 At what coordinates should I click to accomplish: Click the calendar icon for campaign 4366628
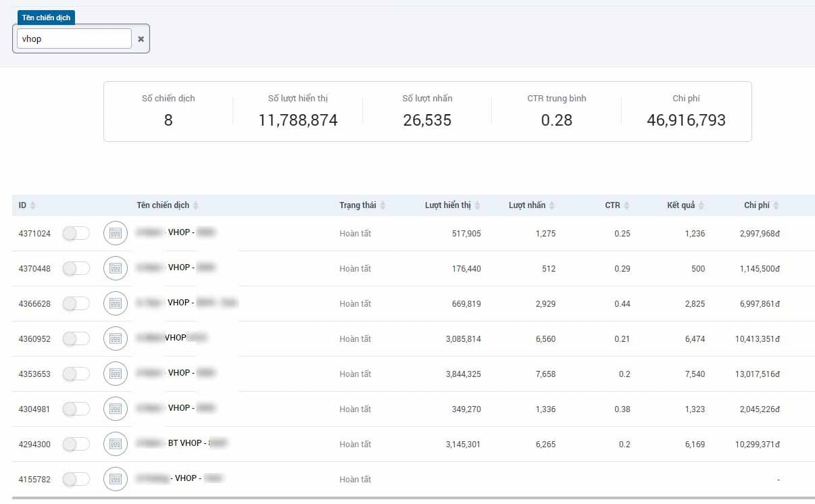115,303
